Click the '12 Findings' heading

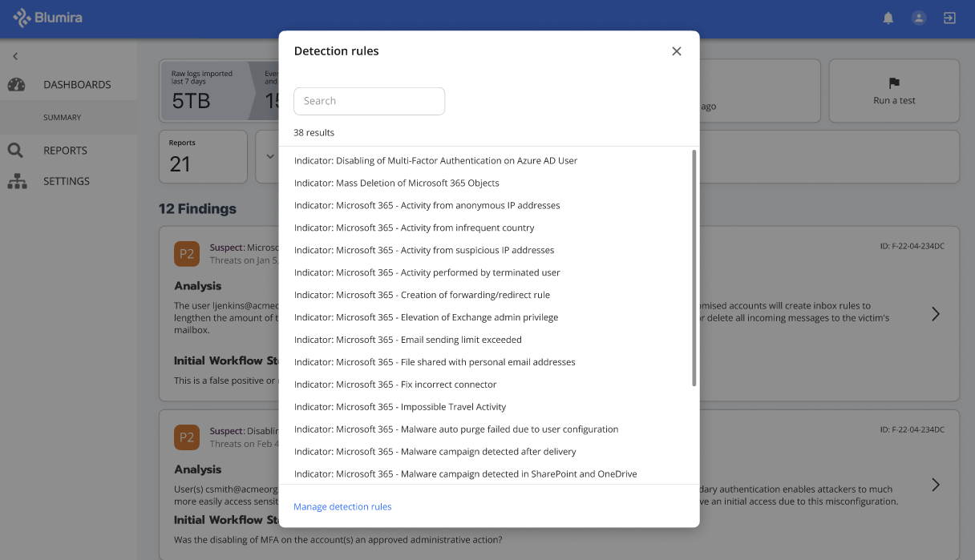click(x=197, y=209)
